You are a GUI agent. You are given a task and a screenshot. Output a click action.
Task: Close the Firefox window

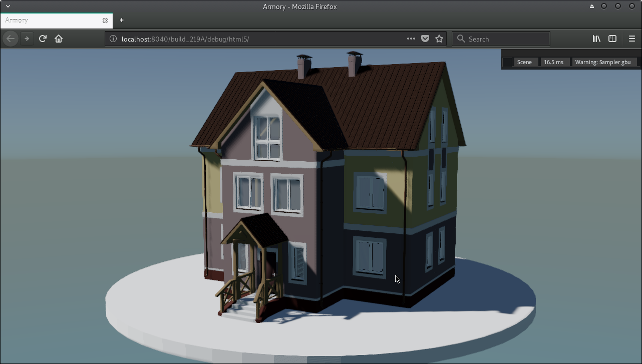click(632, 7)
